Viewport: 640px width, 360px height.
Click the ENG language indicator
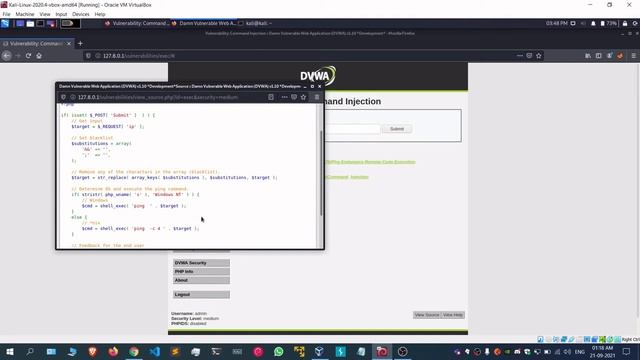(x=580, y=352)
